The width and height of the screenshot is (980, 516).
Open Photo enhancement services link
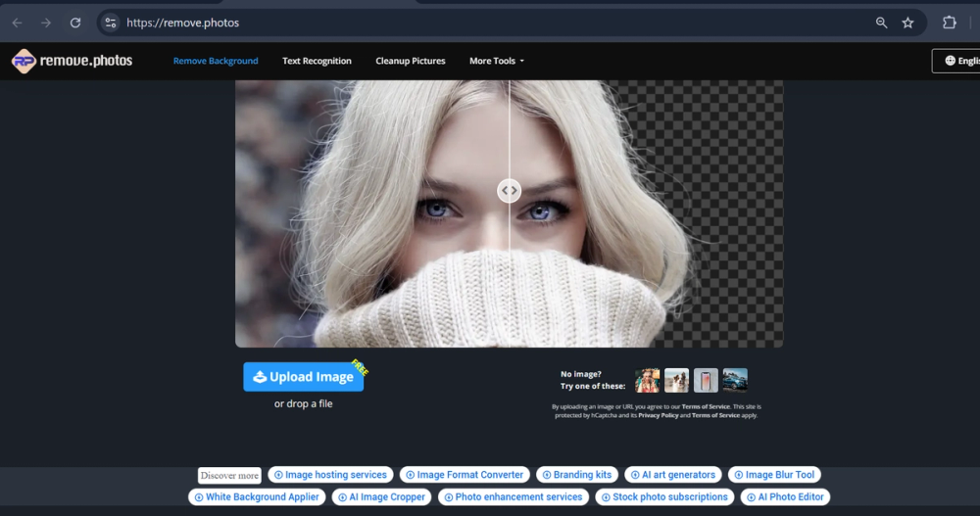point(514,497)
